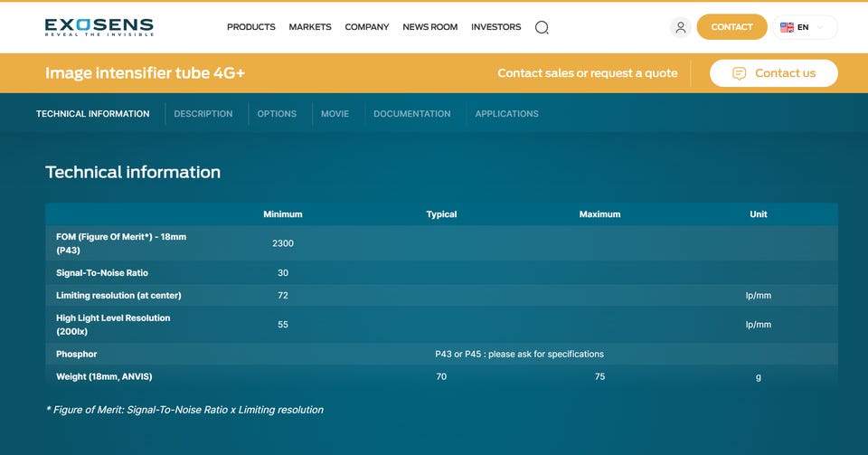This screenshot has height=455, width=868.
Task: Open the MARKETS menu
Action: pyautogui.click(x=310, y=26)
